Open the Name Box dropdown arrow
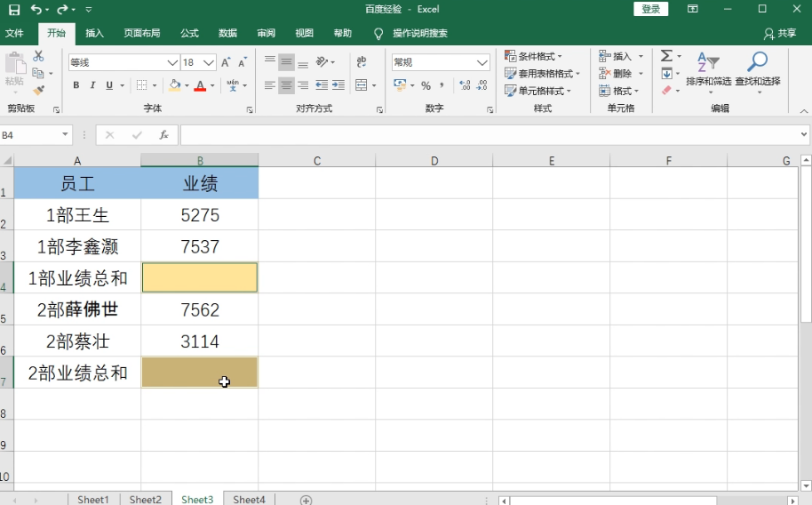 65,135
